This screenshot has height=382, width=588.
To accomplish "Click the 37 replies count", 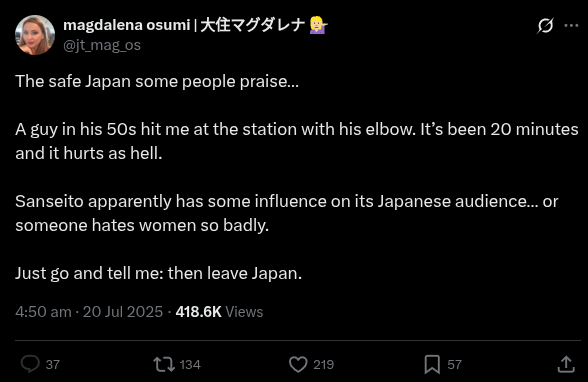I will (52, 364).
